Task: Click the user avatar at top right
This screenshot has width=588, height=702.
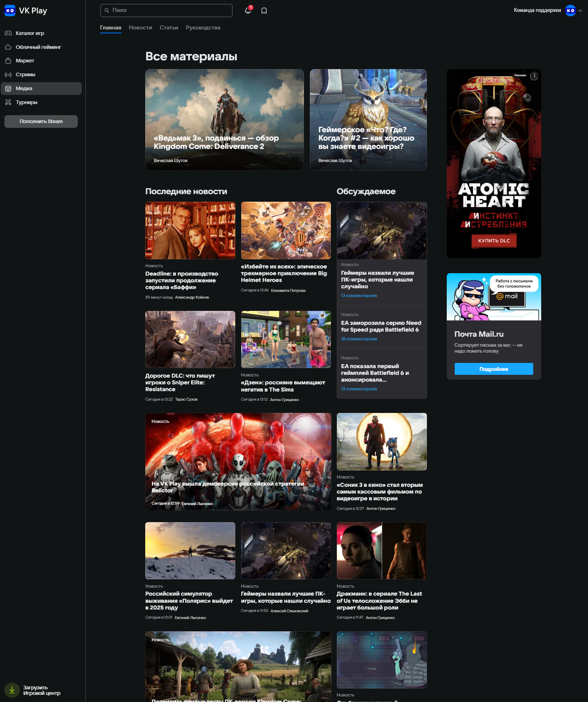Action: [570, 11]
